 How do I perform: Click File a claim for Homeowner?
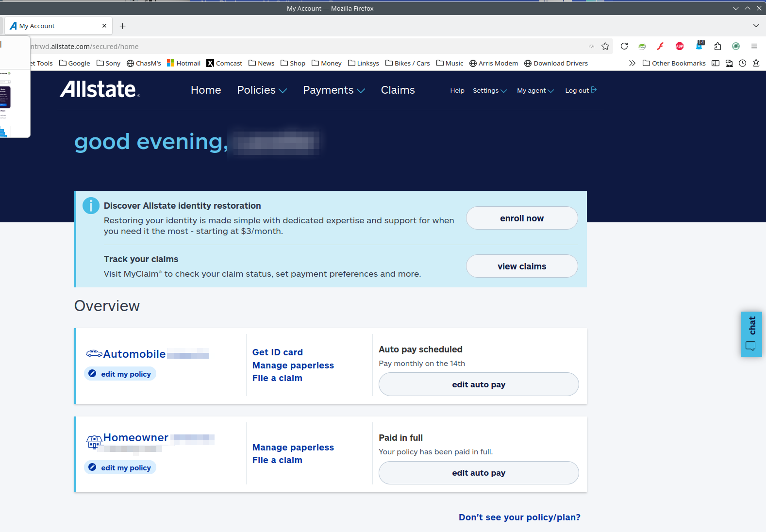pyautogui.click(x=277, y=460)
